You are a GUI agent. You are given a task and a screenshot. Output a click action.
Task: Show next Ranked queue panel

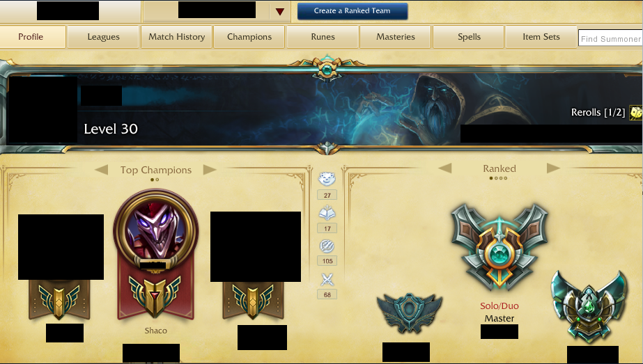click(x=553, y=168)
